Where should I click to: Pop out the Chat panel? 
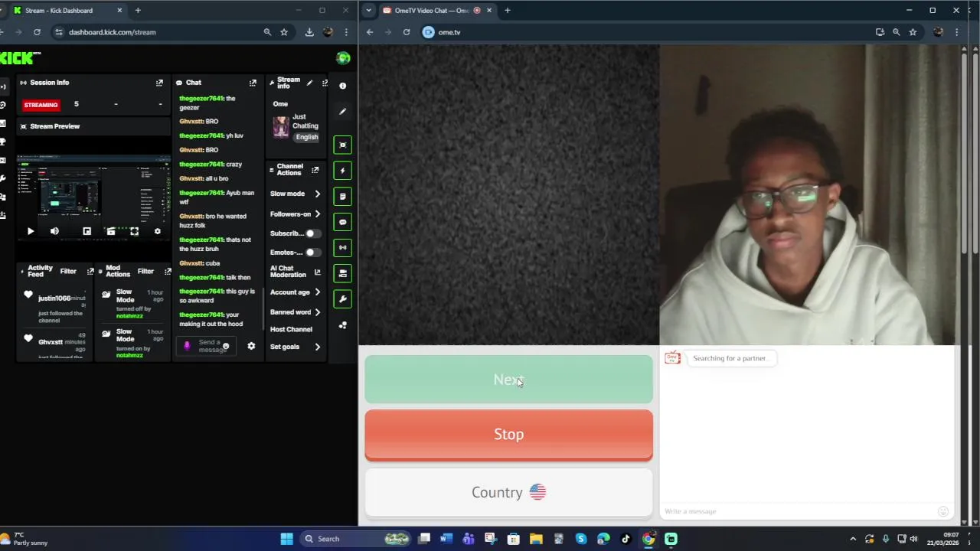point(253,83)
